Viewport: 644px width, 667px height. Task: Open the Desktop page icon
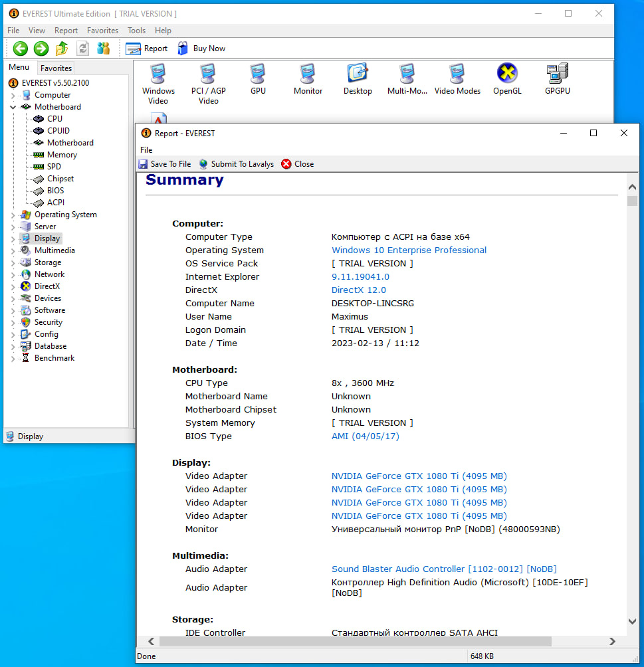click(358, 79)
